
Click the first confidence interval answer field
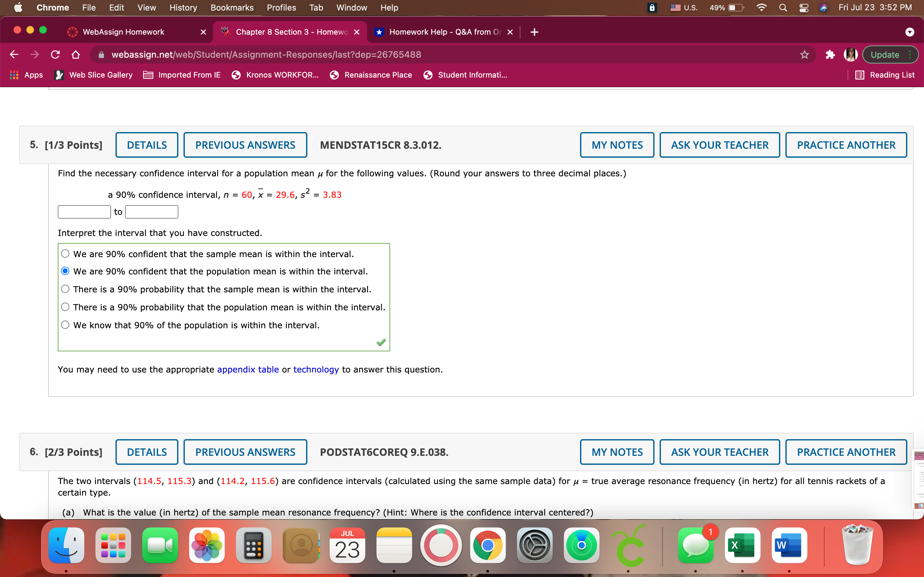[84, 212]
